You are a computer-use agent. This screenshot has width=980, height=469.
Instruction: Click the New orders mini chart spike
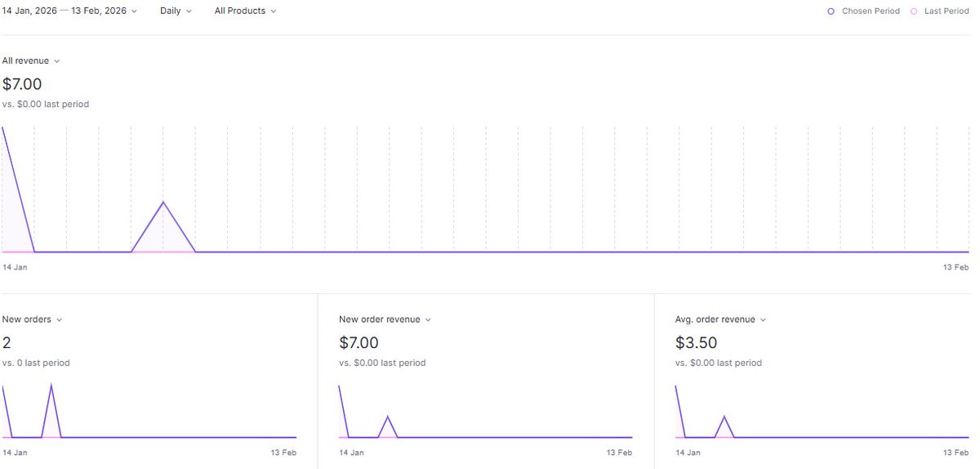[x=51, y=385]
